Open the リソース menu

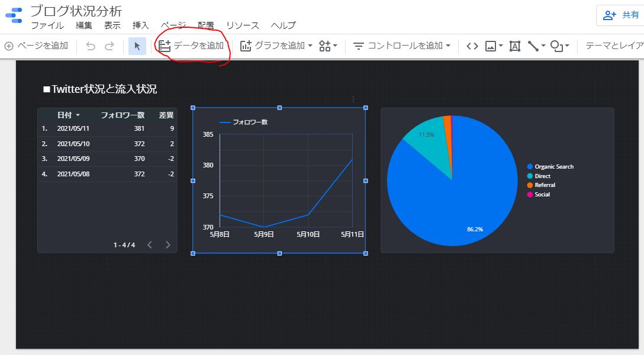pyautogui.click(x=243, y=25)
